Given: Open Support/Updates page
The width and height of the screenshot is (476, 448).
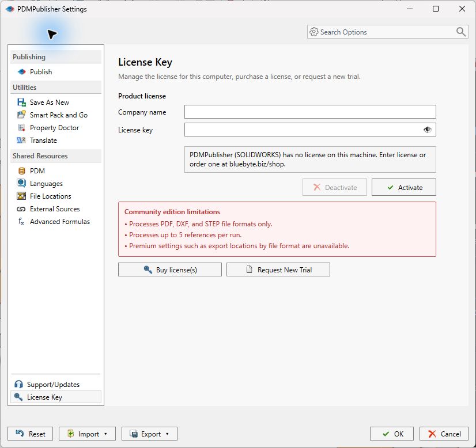Looking at the screenshot, I should pyautogui.click(x=56, y=384).
